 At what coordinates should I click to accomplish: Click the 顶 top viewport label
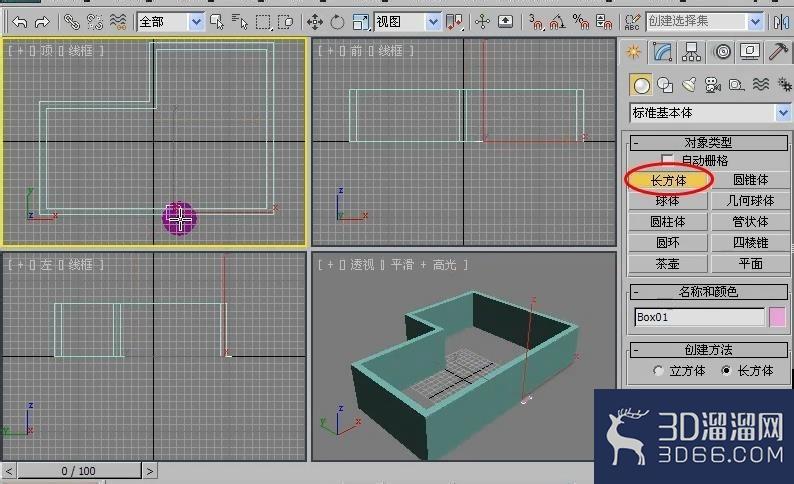[47, 51]
